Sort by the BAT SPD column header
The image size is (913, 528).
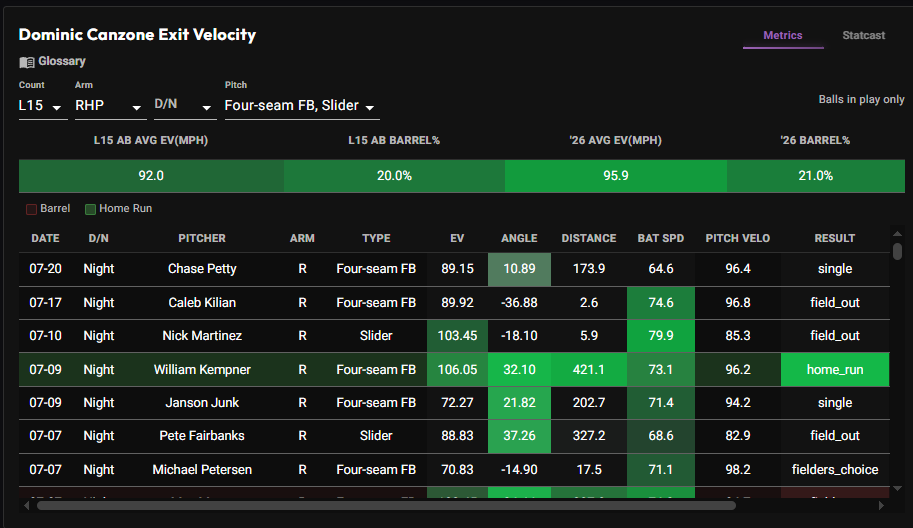tap(660, 238)
